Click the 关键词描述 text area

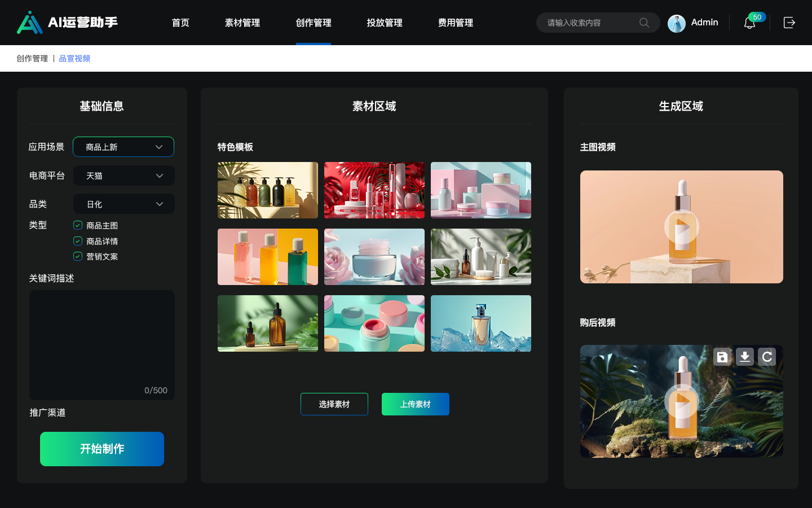tap(102, 345)
